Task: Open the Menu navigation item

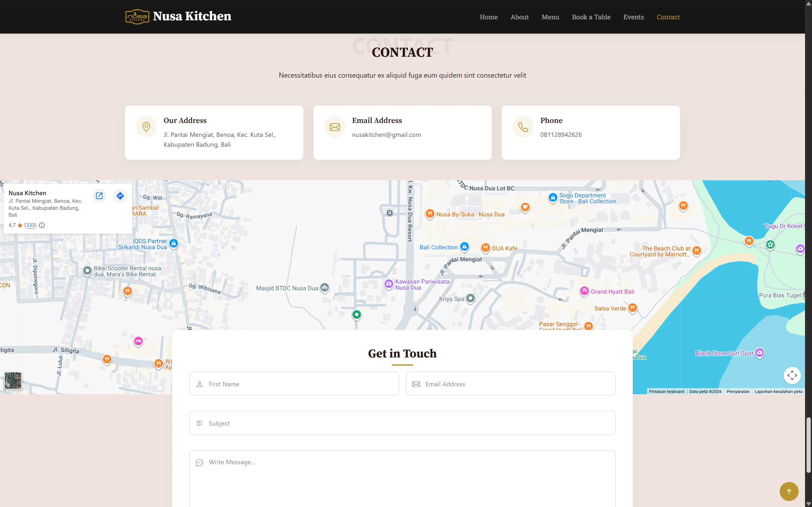Action: pos(550,17)
